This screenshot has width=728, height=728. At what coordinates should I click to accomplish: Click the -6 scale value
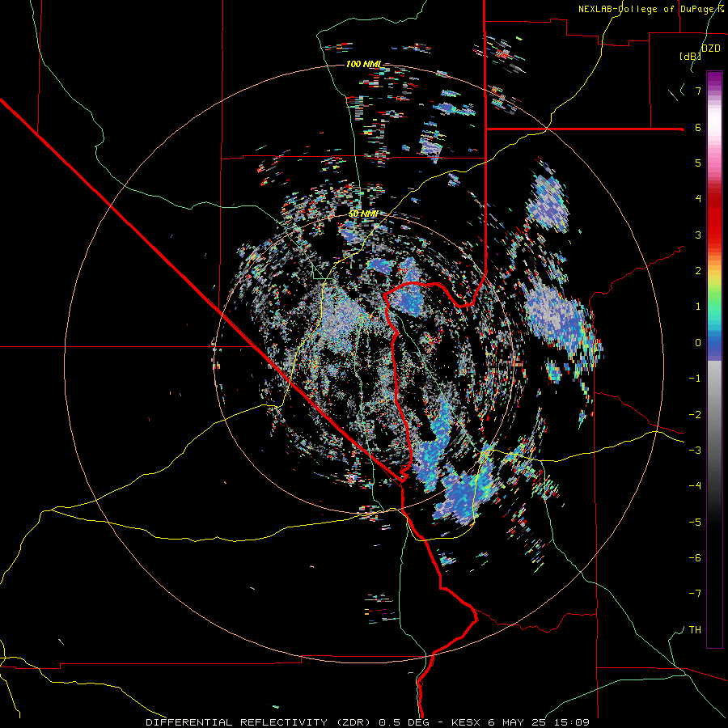coord(695,558)
